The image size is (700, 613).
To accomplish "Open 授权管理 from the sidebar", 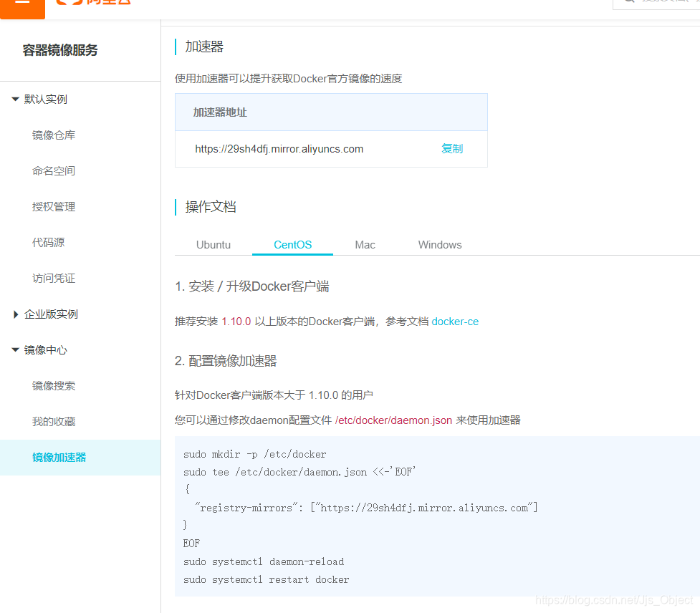I will point(53,206).
